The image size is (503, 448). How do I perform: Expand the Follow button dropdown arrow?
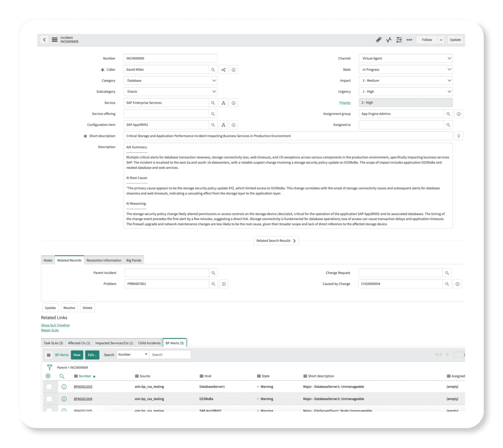[x=441, y=39]
